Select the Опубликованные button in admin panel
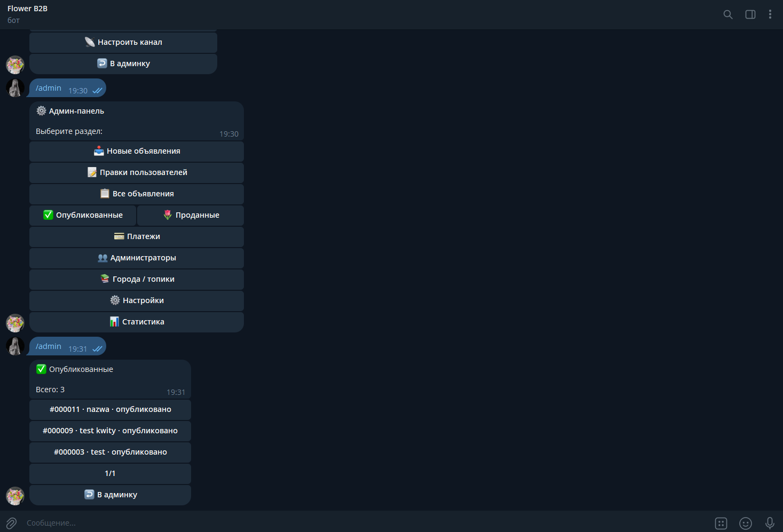Viewport: 783px width, 532px height. tap(83, 215)
